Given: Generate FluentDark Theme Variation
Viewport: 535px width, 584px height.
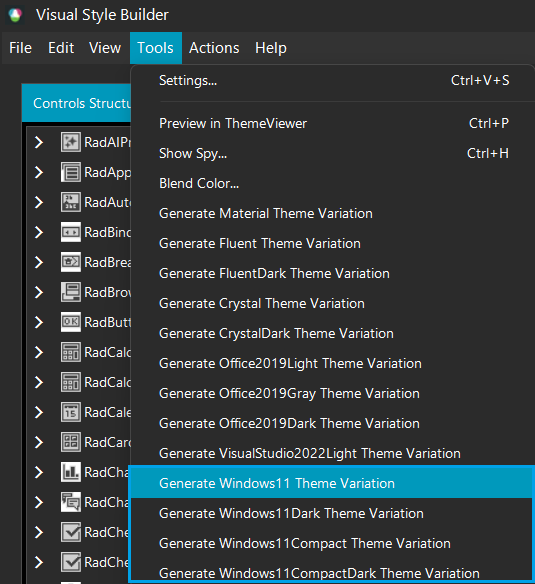Looking at the screenshot, I should 334,273.
